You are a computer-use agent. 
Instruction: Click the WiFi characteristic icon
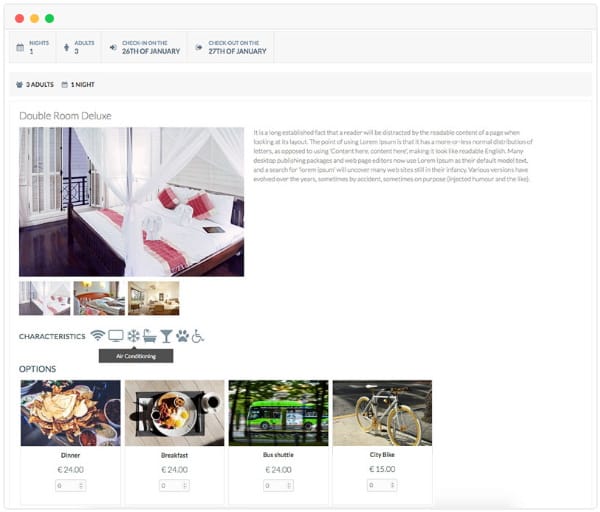click(98, 336)
